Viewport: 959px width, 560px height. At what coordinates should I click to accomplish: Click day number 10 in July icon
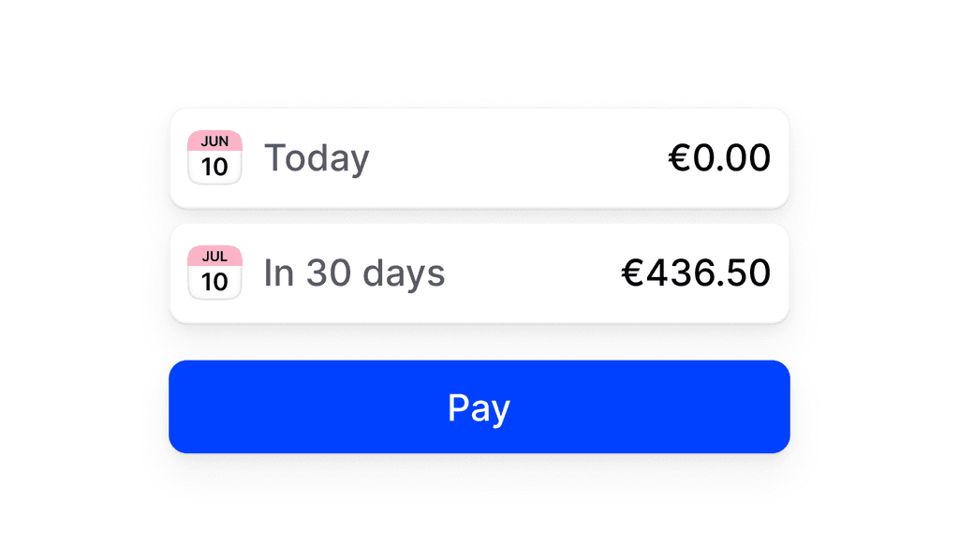click(x=214, y=282)
